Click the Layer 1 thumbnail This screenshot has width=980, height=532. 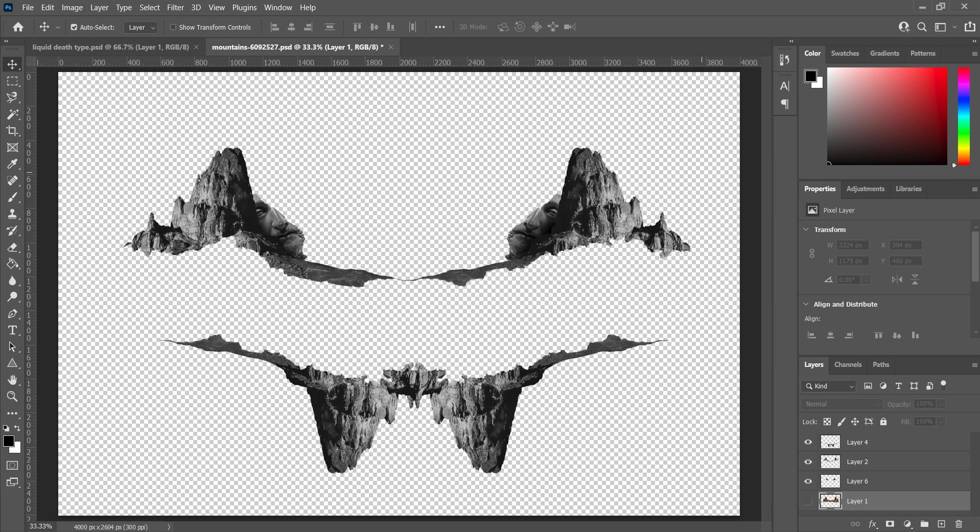tap(830, 501)
